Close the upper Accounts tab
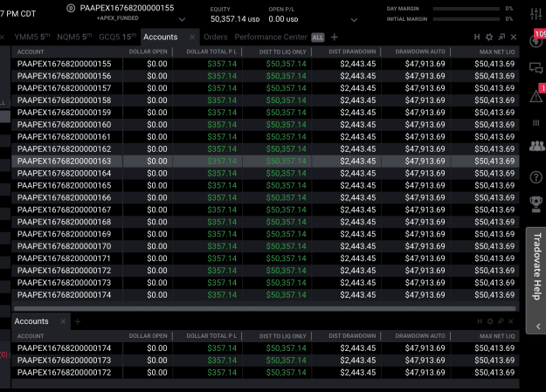The height and width of the screenshot is (392, 546). coord(192,37)
